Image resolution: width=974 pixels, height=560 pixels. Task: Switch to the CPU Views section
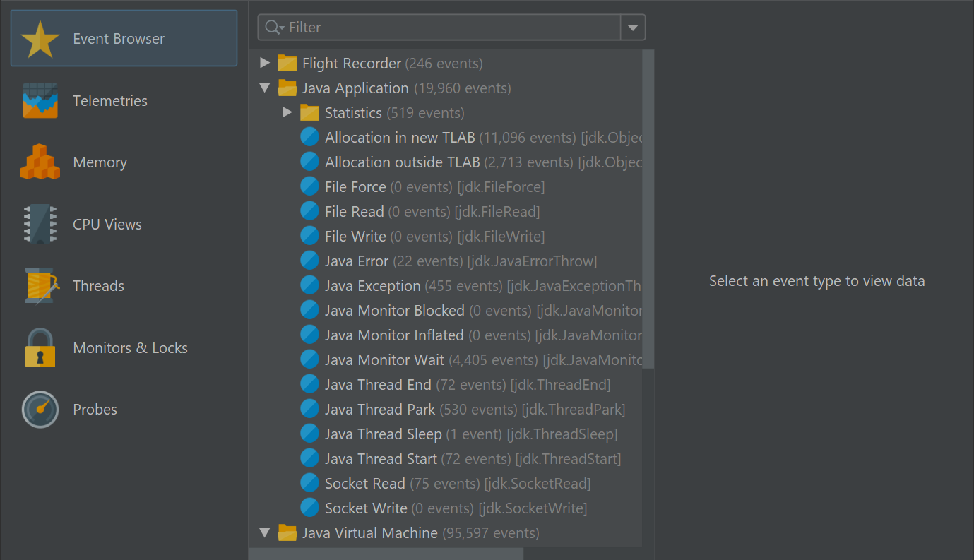(124, 224)
